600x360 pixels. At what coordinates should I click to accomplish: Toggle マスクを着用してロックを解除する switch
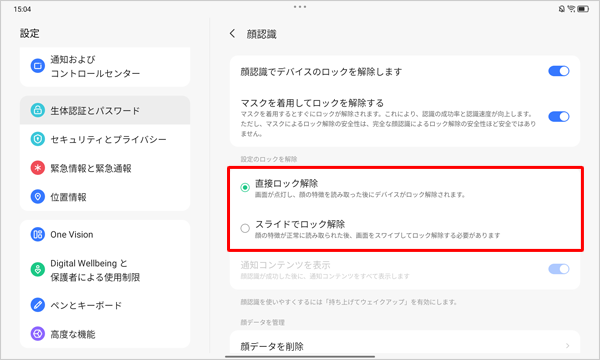559,116
